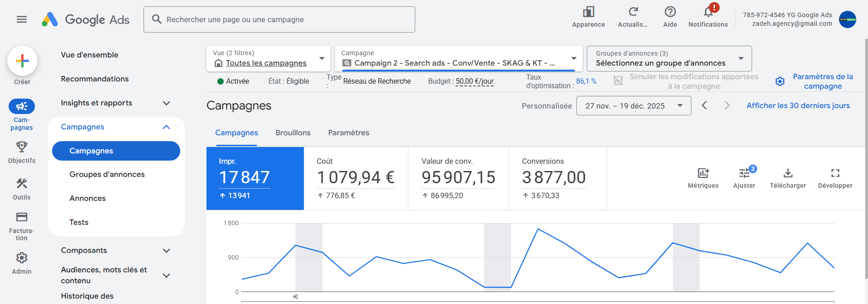The height and width of the screenshot is (304, 868).
Task: Open the Aide help icon
Action: [x=670, y=12]
